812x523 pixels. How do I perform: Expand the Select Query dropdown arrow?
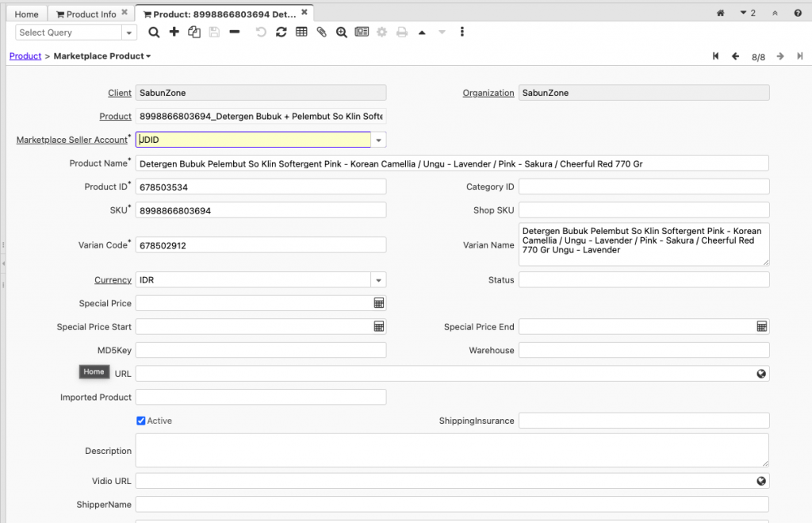(129, 33)
